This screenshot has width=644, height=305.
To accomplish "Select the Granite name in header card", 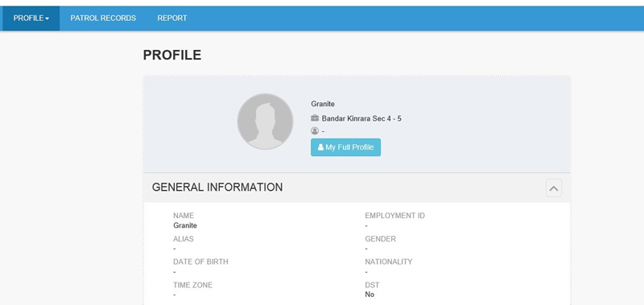I will pyautogui.click(x=323, y=104).
